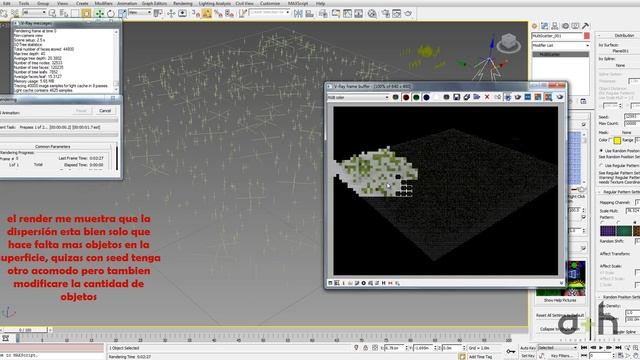Open the RGB color channel dropdown

tap(358, 97)
